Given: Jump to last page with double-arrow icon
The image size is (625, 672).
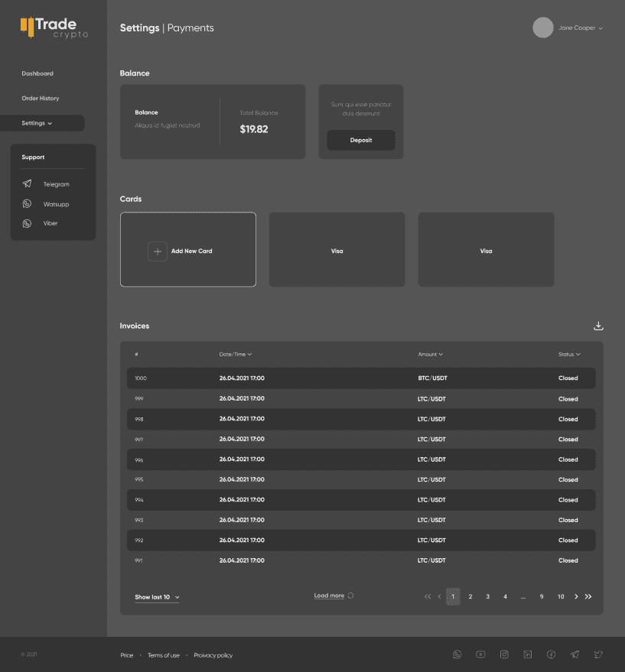Looking at the screenshot, I should pos(588,596).
